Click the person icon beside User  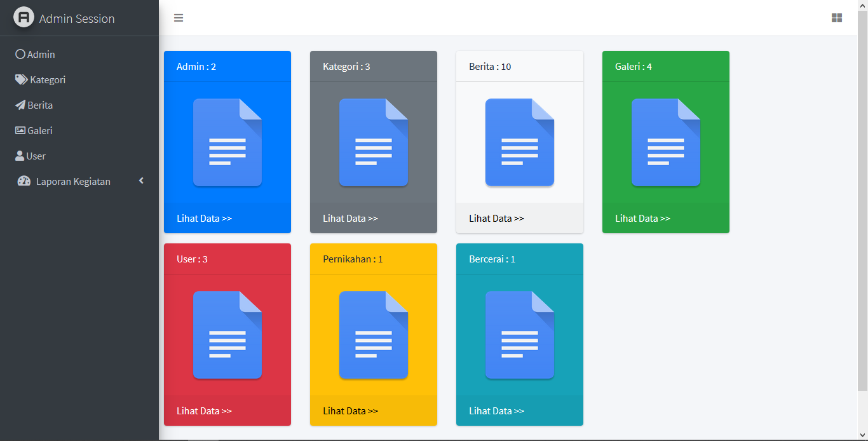tap(20, 156)
